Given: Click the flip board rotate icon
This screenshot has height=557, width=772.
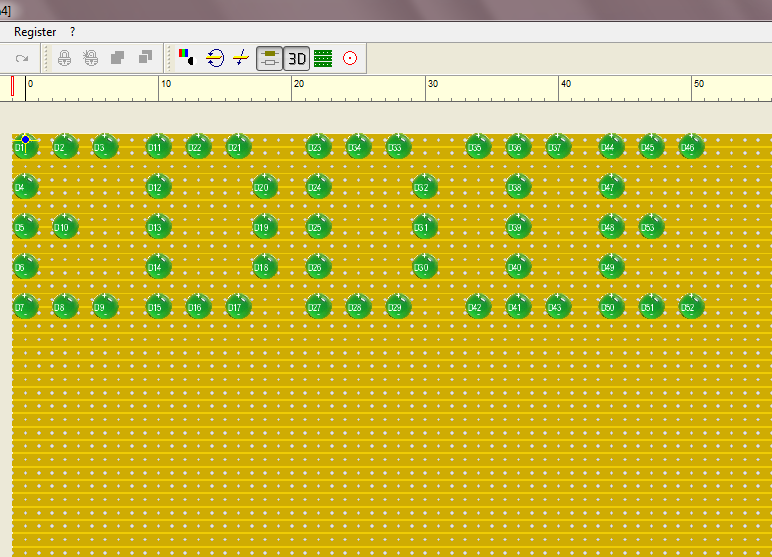Looking at the screenshot, I should [215, 58].
